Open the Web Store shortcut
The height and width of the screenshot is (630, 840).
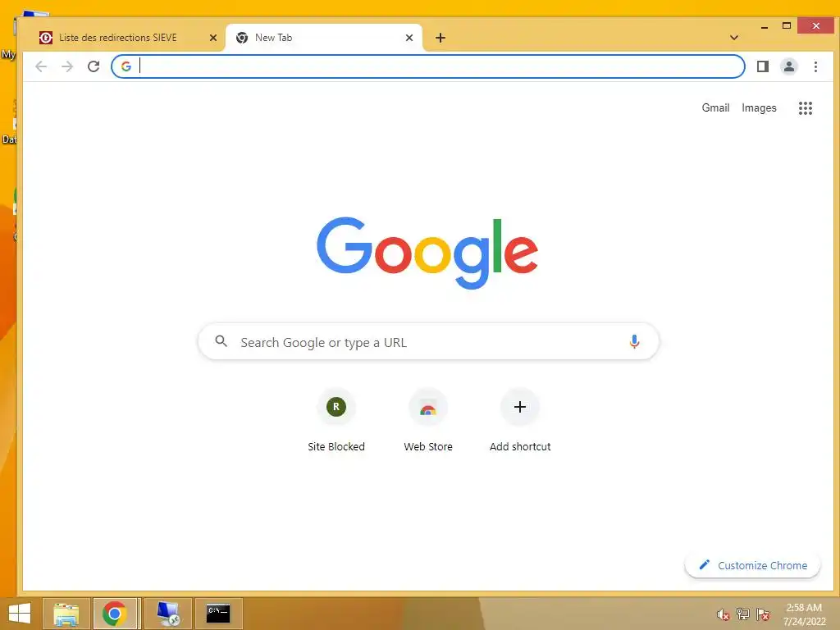tap(428, 422)
